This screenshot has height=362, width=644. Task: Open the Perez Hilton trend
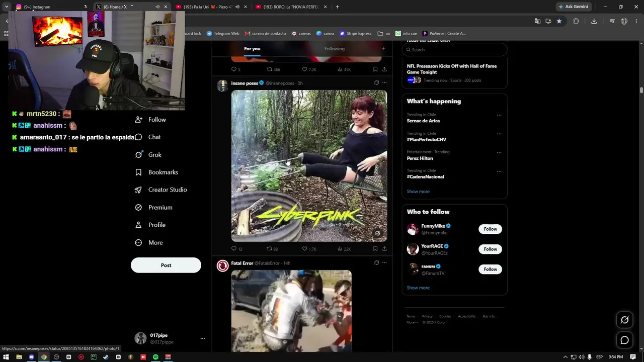(x=420, y=158)
